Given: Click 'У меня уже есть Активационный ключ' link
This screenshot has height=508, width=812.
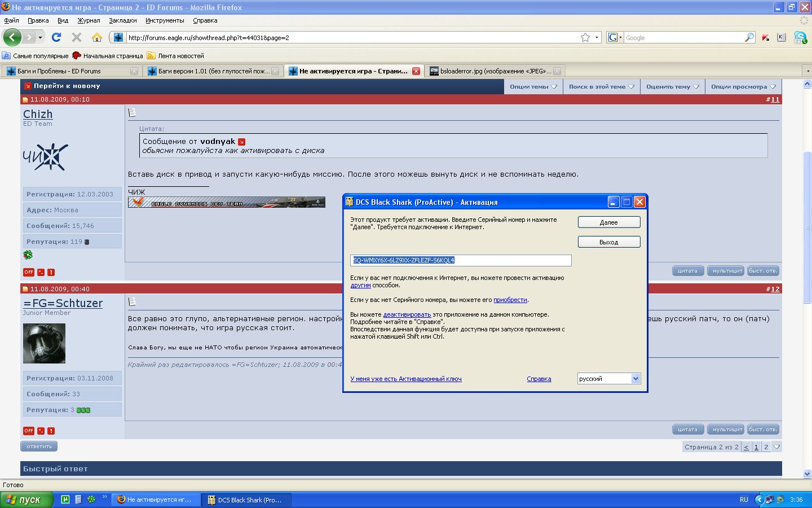Looking at the screenshot, I should [x=406, y=379].
